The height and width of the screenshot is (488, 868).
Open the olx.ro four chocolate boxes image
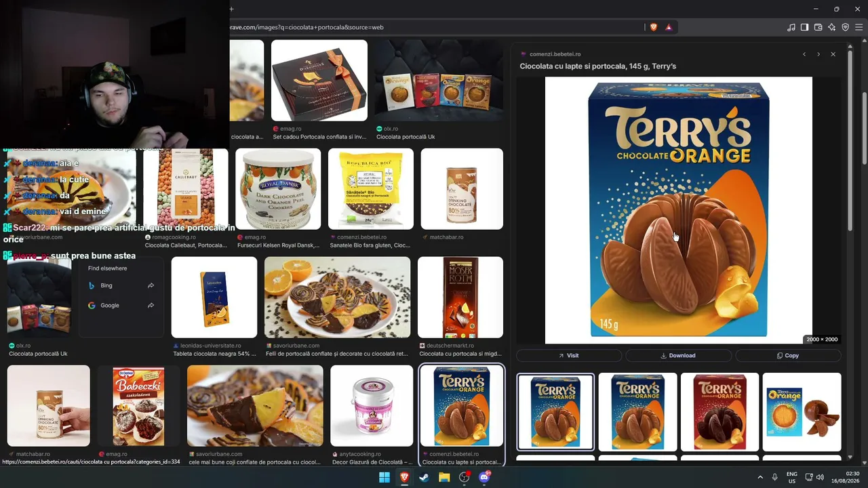[x=439, y=80]
